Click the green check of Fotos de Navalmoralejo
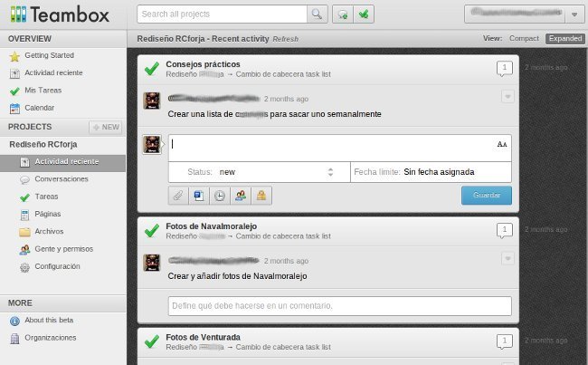Screen dimensions: 588x365 [152, 231]
